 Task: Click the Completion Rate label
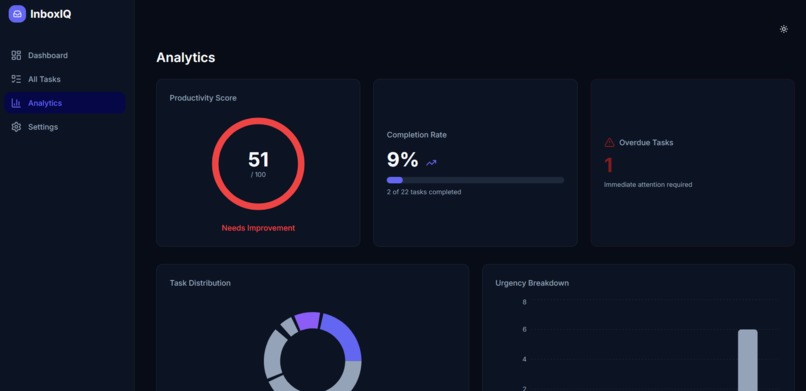(416, 135)
